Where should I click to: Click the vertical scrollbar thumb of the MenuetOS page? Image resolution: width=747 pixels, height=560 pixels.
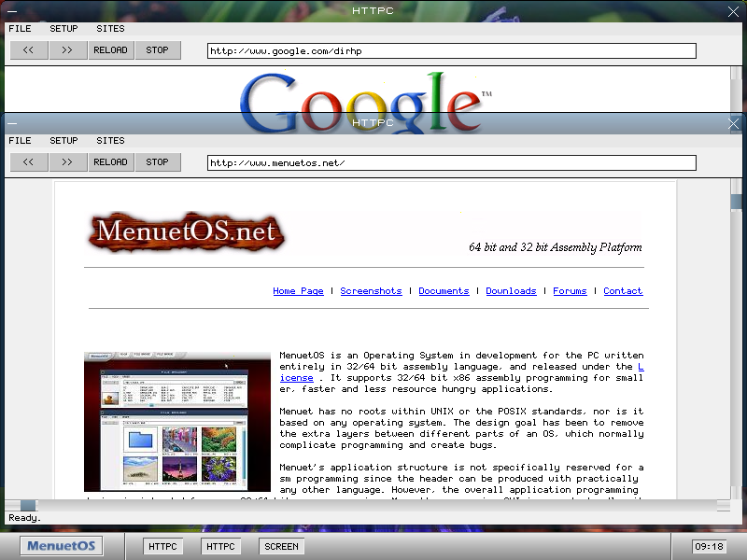pyautogui.click(x=736, y=201)
